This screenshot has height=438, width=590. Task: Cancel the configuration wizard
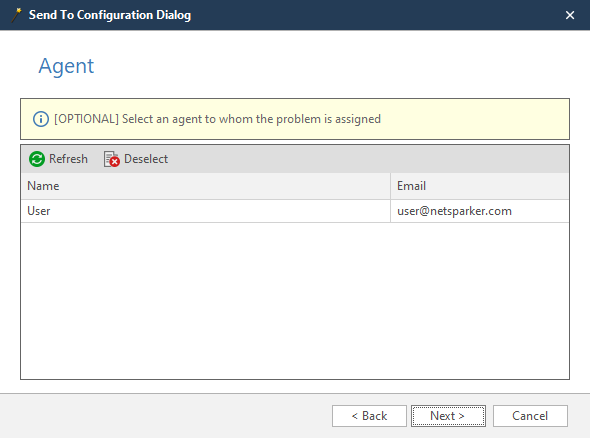click(530, 416)
